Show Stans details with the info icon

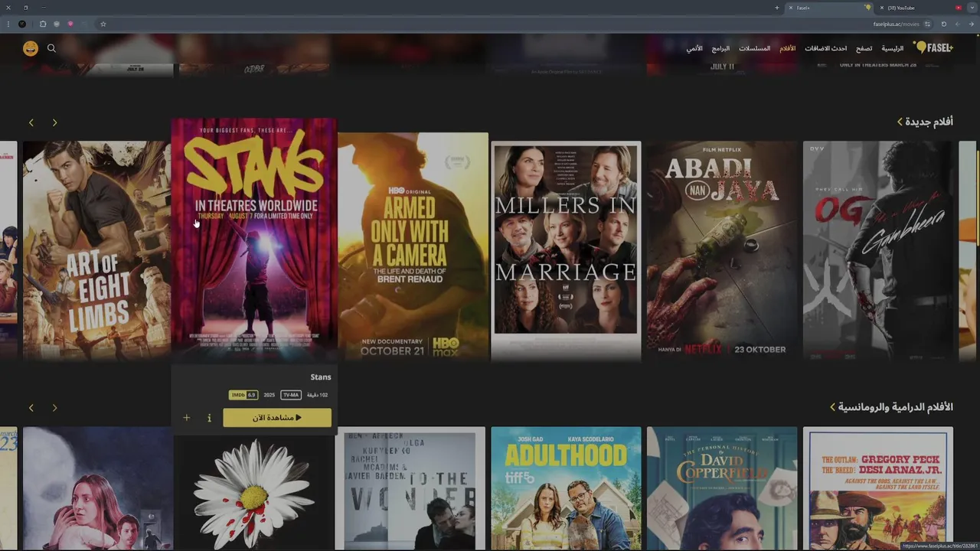(209, 418)
